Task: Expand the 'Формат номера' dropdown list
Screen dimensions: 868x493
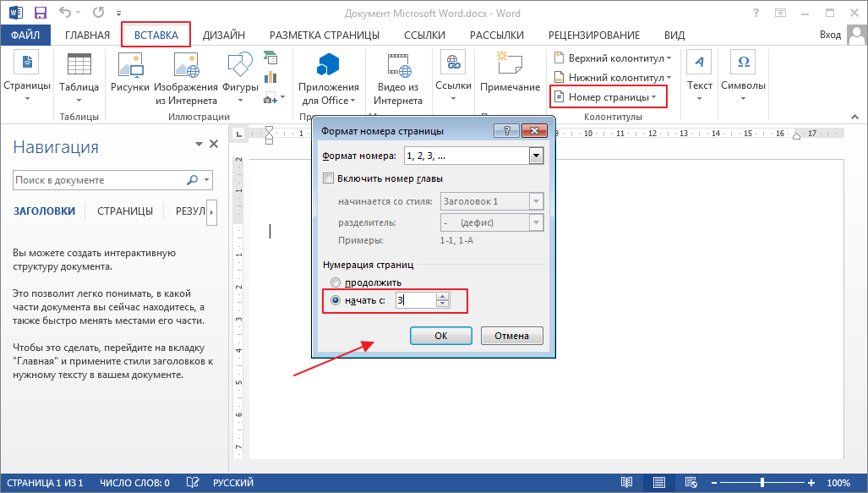Action: [535, 156]
